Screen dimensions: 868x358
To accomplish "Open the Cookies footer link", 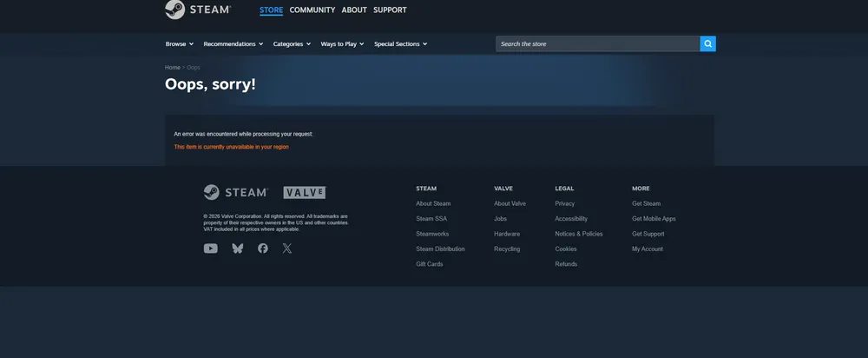I will (x=566, y=249).
